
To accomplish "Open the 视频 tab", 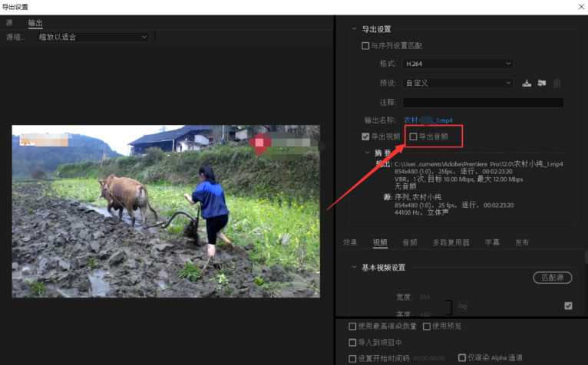I will pyautogui.click(x=380, y=242).
